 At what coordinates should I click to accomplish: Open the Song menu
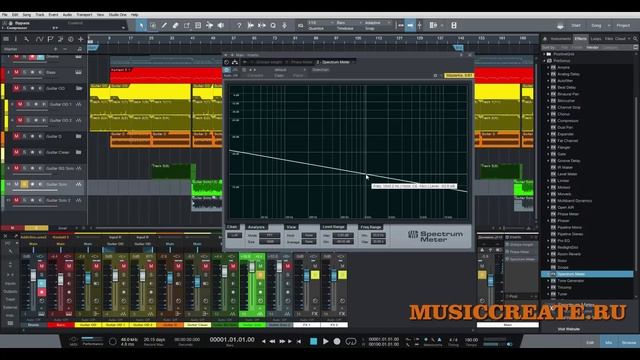click(27, 15)
